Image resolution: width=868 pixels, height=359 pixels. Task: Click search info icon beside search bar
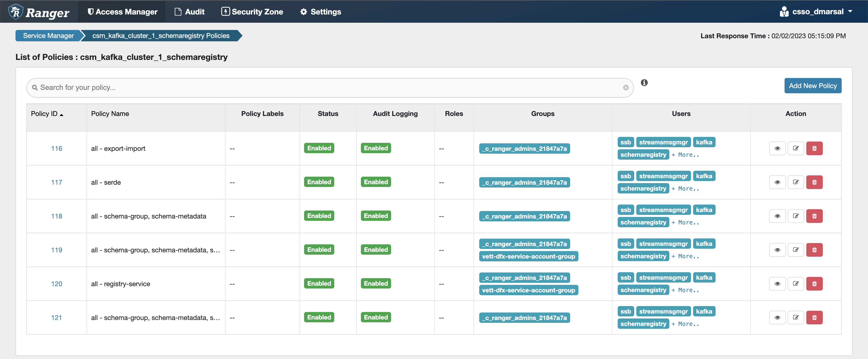(644, 82)
